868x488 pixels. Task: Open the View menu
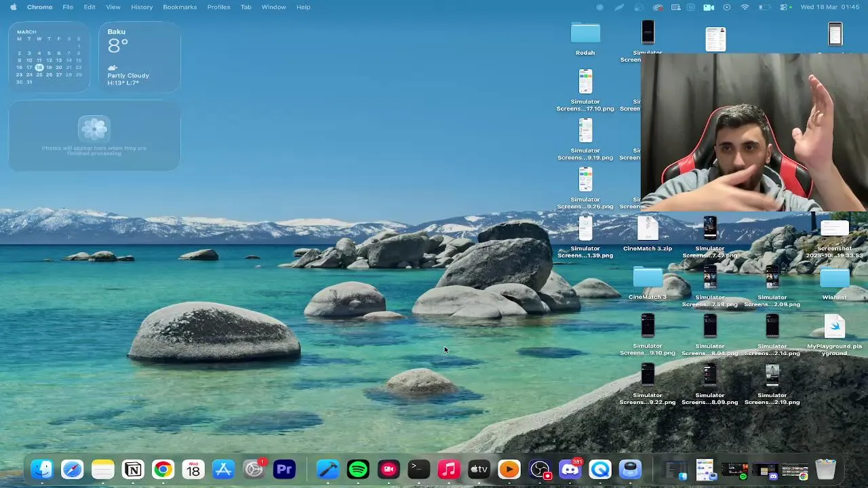coord(113,7)
